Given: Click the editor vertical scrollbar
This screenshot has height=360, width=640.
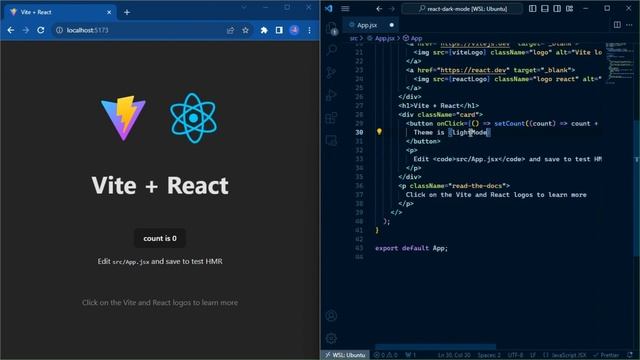Looking at the screenshot, I should point(637,188).
